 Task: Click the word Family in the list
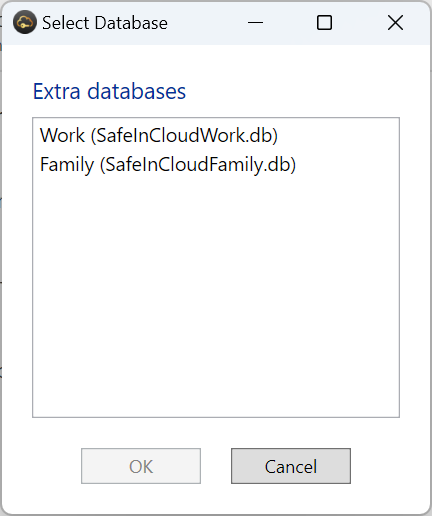(67, 165)
